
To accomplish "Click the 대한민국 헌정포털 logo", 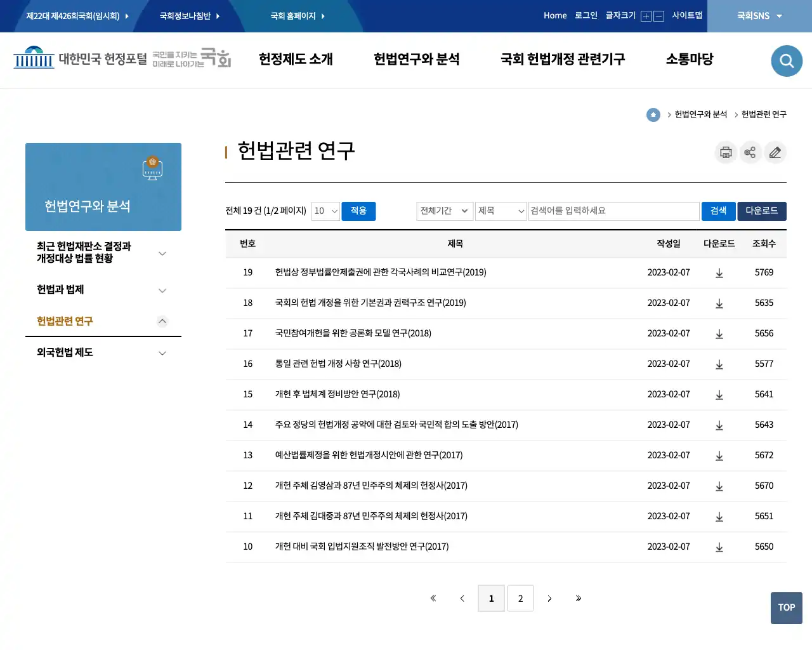I will pyautogui.click(x=81, y=59).
